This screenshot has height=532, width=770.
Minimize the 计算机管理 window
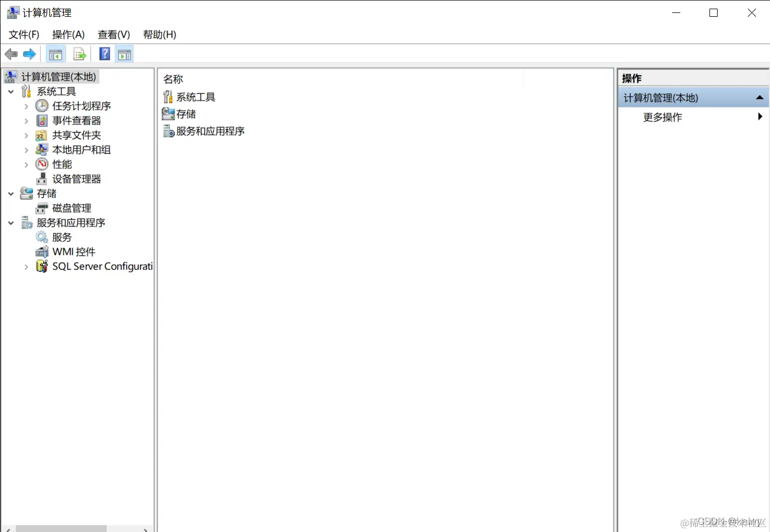point(676,12)
